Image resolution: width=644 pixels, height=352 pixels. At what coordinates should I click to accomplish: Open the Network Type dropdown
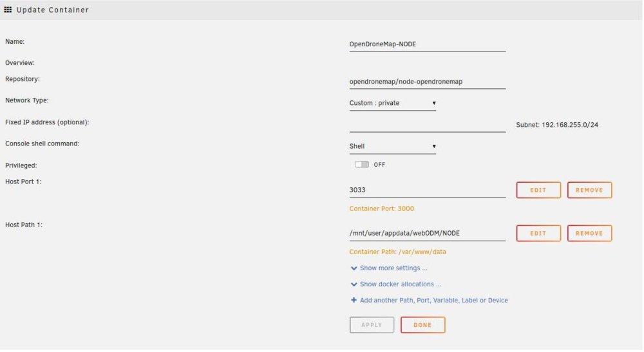click(392, 103)
